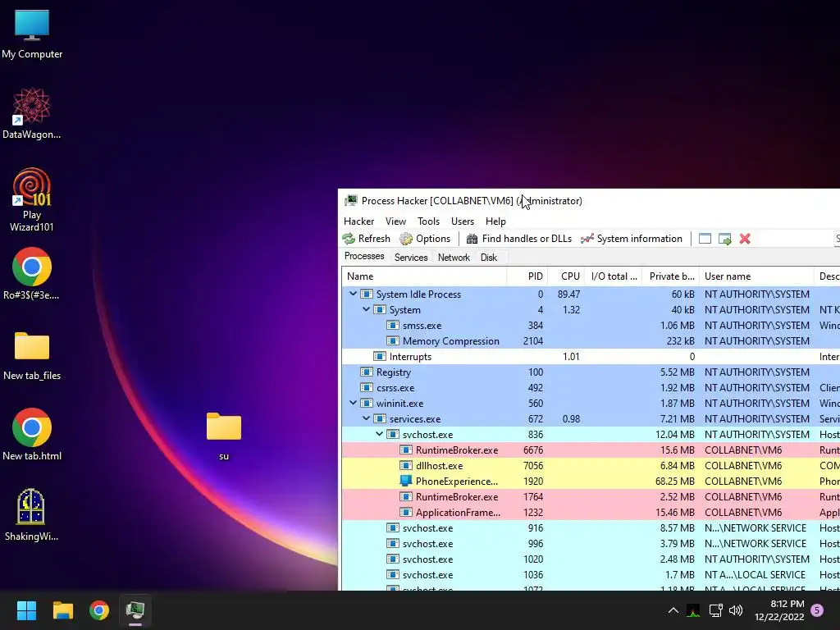Open the Tools menu
The width and height of the screenshot is (840, 630).
[428, 221]
